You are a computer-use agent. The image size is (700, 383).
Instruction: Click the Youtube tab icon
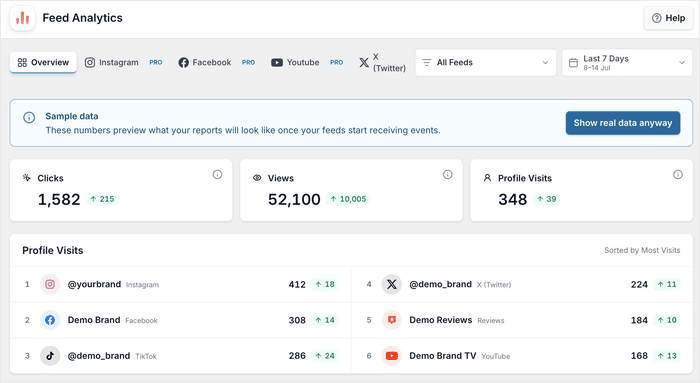(x=277, y=62)
